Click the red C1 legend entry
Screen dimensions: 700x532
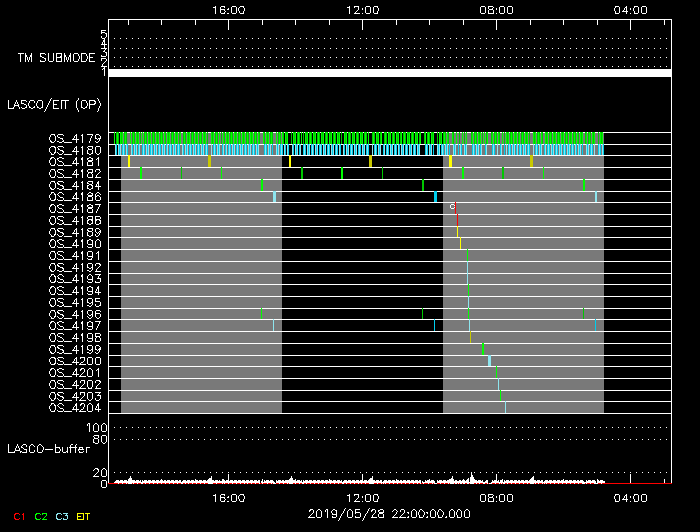pyautogui.click(x=17, y=516)
